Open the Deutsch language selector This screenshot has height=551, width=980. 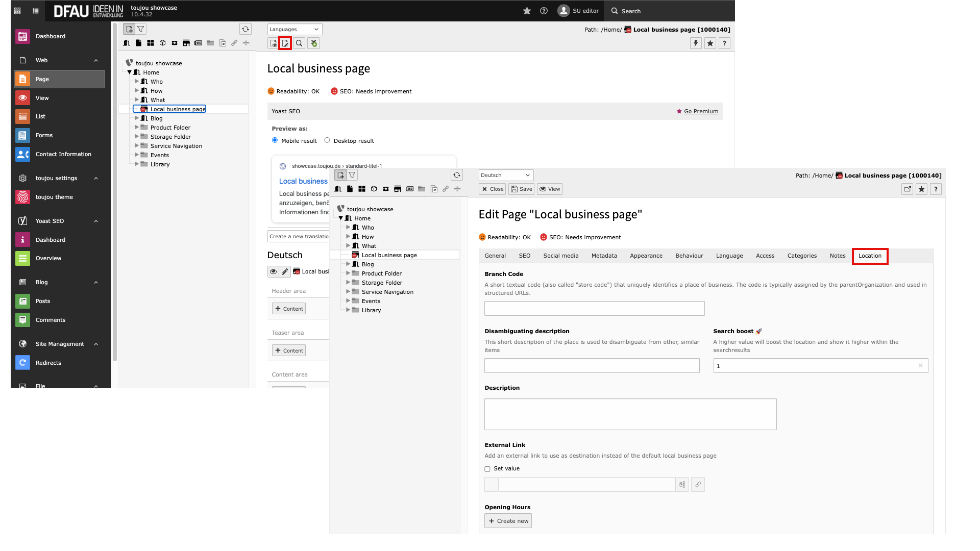point(506,175)
